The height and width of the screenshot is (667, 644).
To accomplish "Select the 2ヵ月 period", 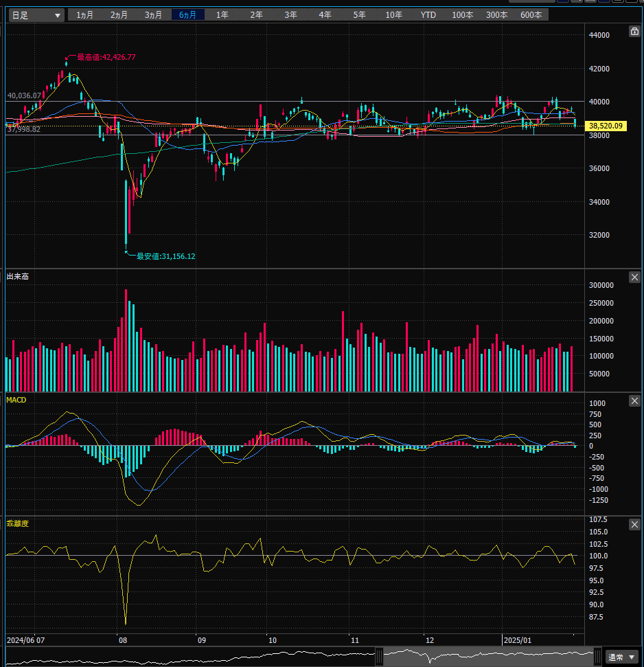I will click(x=119, y=15).
